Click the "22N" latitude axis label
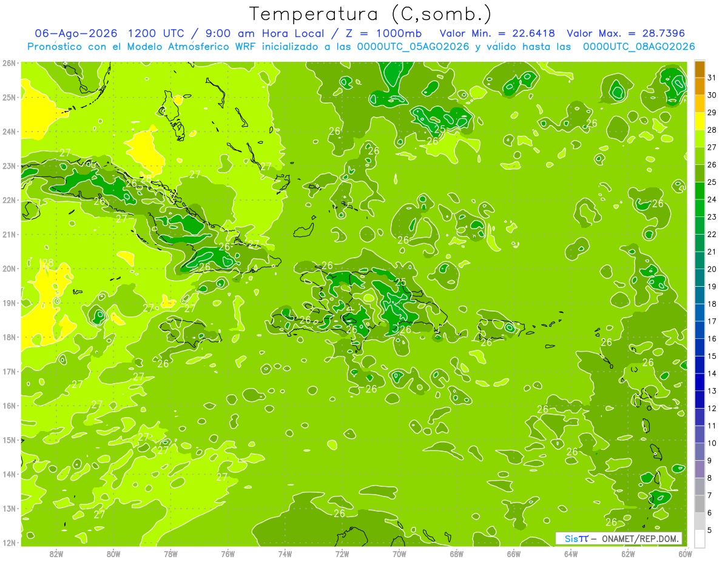Screen dimensions: 728x562 tap(9, 200)
